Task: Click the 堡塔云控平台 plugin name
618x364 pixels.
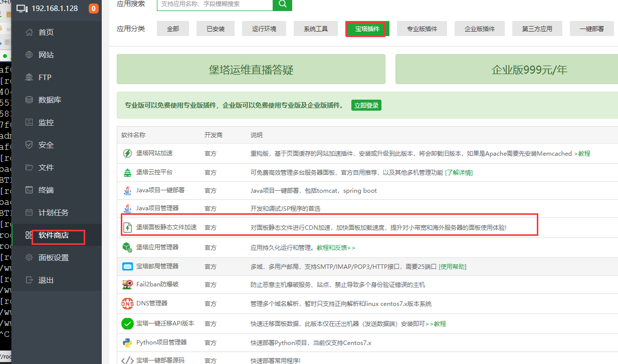Action: point(154,172)
